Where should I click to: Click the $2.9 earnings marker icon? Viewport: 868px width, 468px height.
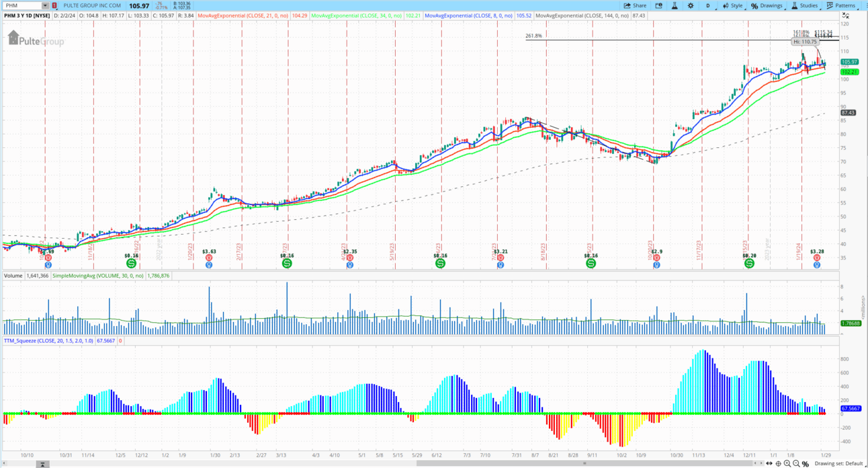coord(656,258)
